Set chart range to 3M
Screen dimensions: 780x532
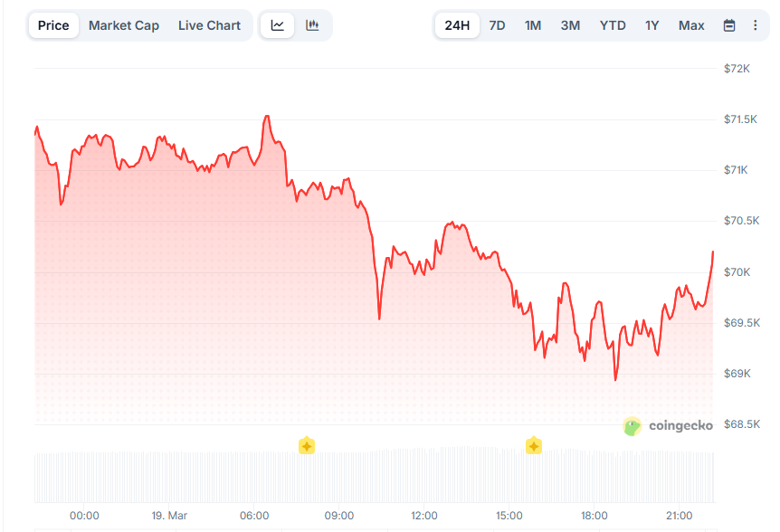(570, 25)
